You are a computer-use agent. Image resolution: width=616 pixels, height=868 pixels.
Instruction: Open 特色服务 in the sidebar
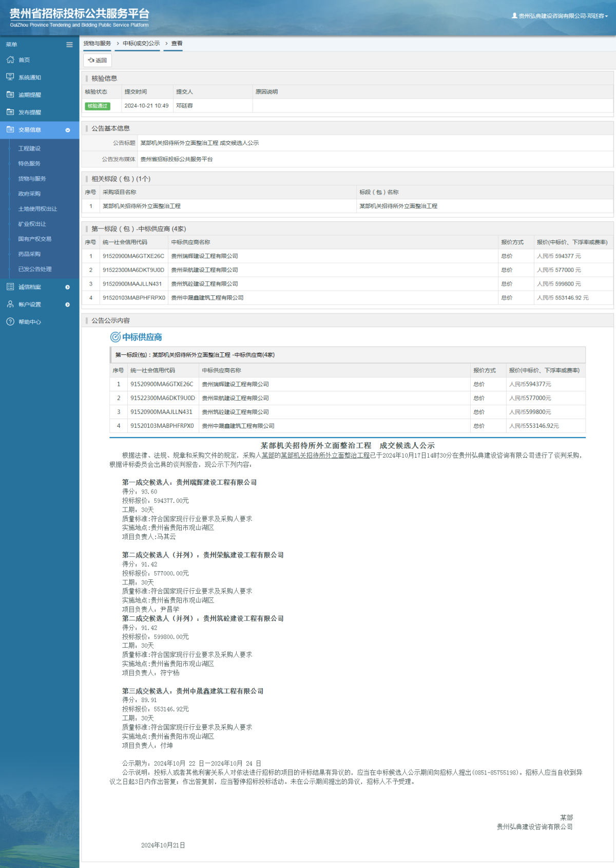(29, 163)
